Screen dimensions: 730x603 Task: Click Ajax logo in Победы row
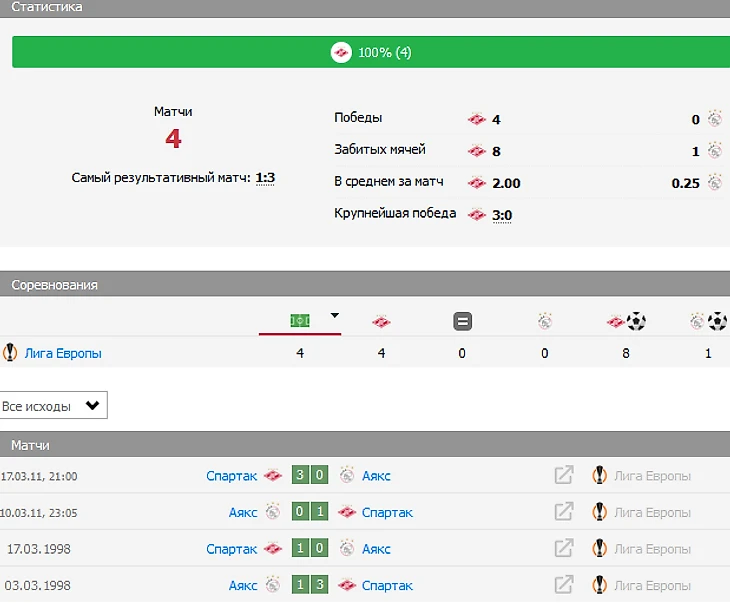pos(715,119)
